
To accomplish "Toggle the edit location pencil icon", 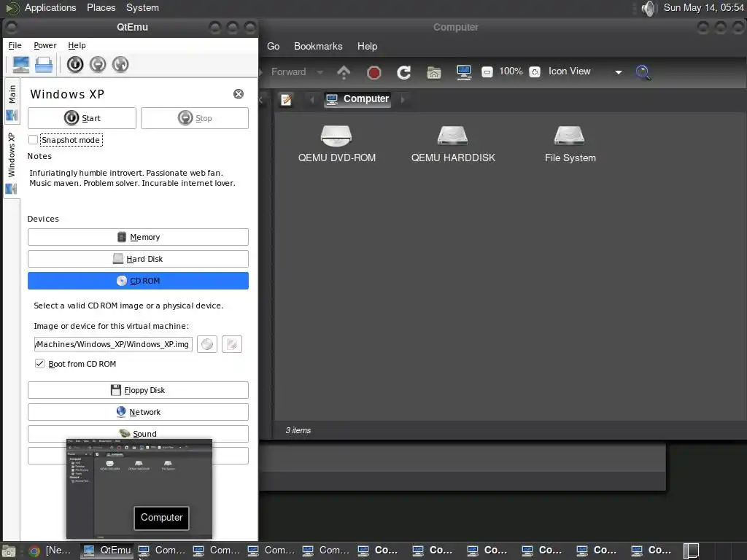I will (286, 99).
